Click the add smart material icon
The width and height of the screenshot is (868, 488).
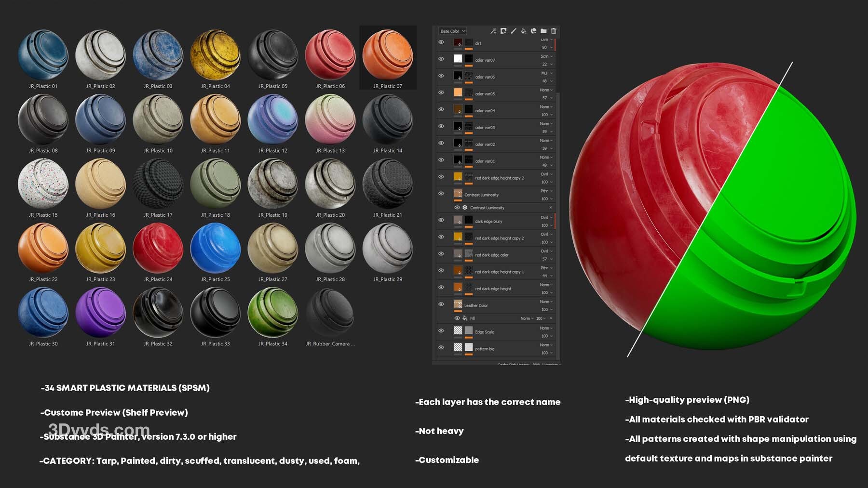(534, 31)
